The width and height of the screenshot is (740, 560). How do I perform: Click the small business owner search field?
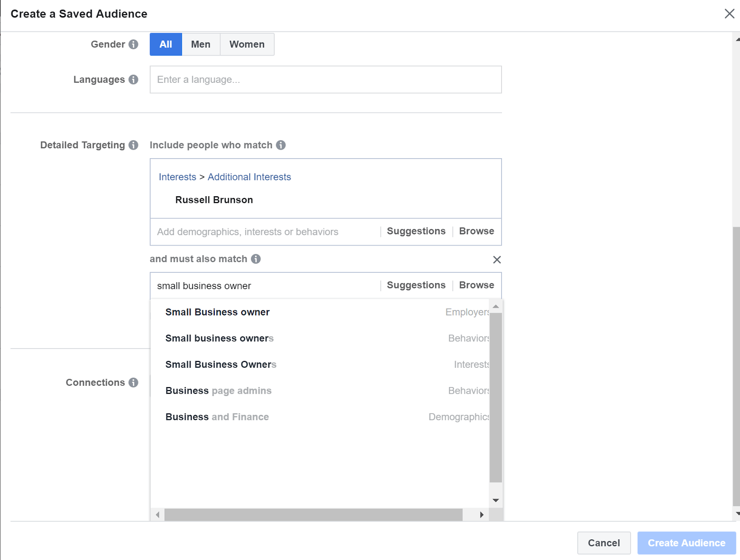coord(265,286)
